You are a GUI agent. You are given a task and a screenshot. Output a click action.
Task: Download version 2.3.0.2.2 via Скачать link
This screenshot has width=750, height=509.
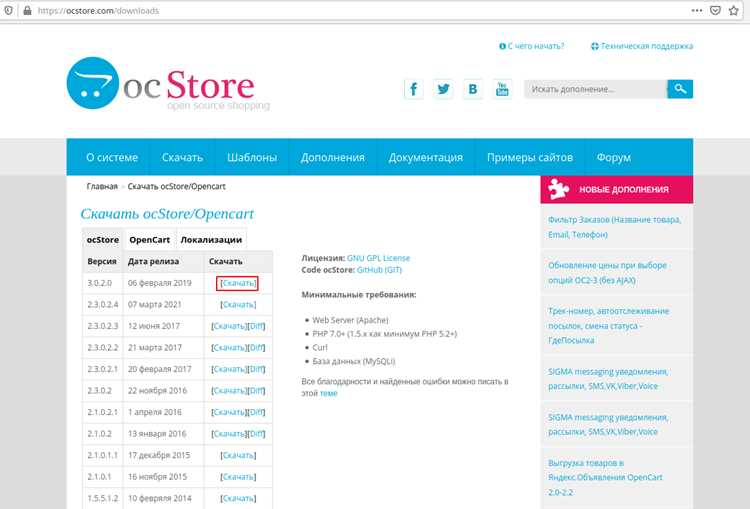pyautogui.click(x=229, y=348)
